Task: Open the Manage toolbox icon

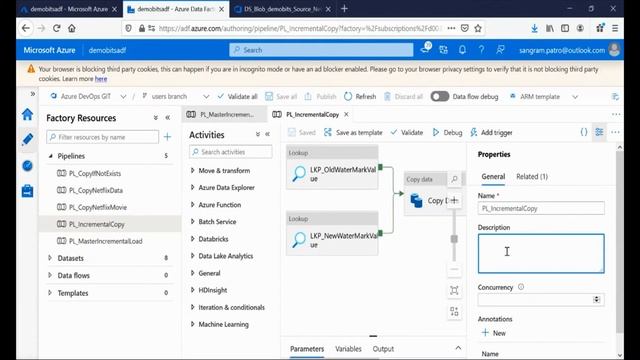Action: [x=27, y=191]
